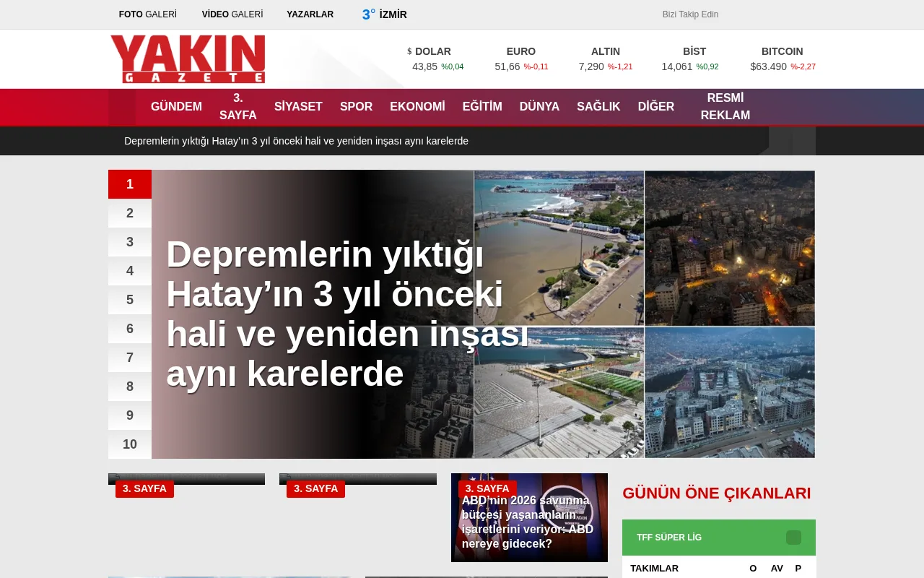Click the ALTIN gold price ticker

pos(606,59)
